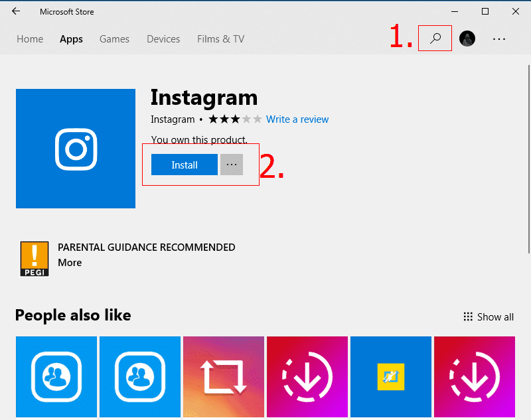The width and height of the screenshot is (531, 420).
Task: Open the repost arrows app tile
Action: tap(224, 377)
